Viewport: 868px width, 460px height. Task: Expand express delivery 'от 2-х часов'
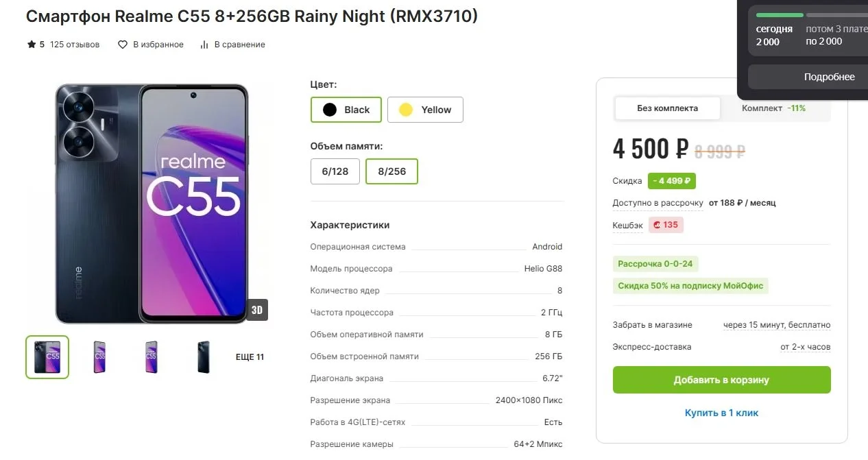pyautogui.click(x=806, y=347)
